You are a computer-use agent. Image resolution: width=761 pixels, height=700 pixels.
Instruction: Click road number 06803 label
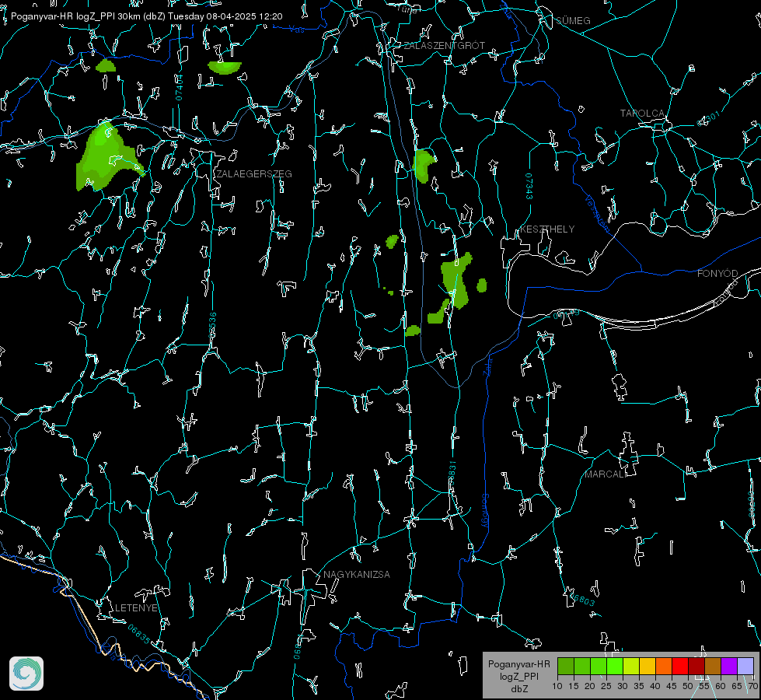tap(581, 598)
